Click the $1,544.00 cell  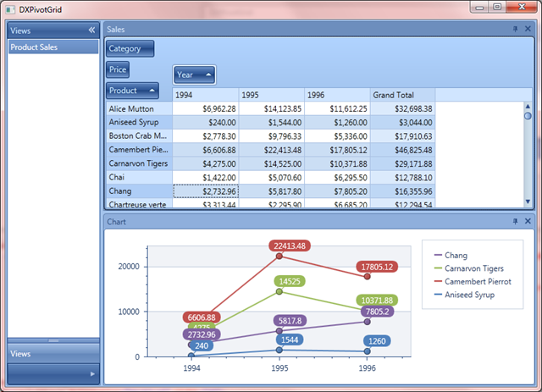pyautogui.click(x=271, y=123)
